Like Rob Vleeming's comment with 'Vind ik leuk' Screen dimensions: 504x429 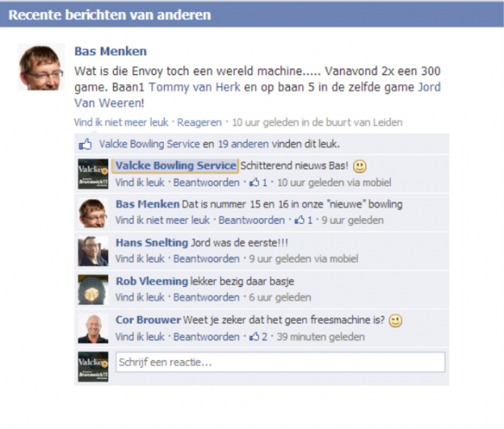[x=140, y=297]
